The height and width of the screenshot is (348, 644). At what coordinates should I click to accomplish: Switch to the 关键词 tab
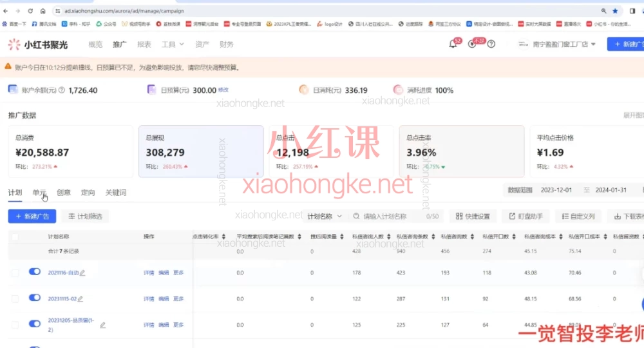116,193
